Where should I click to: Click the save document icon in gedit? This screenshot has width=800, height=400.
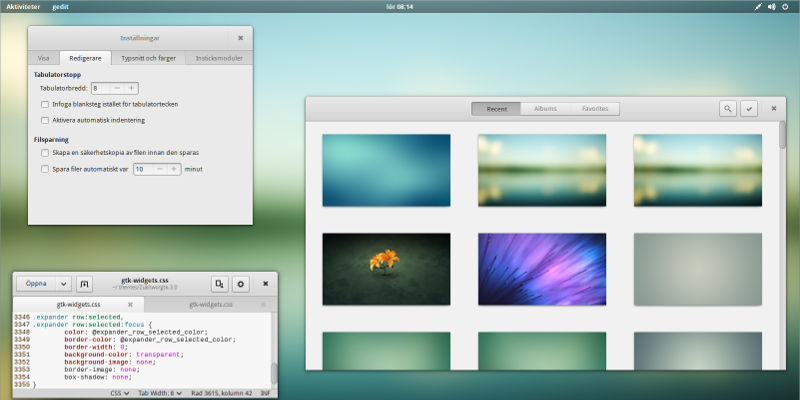click(x=219, y=284)
